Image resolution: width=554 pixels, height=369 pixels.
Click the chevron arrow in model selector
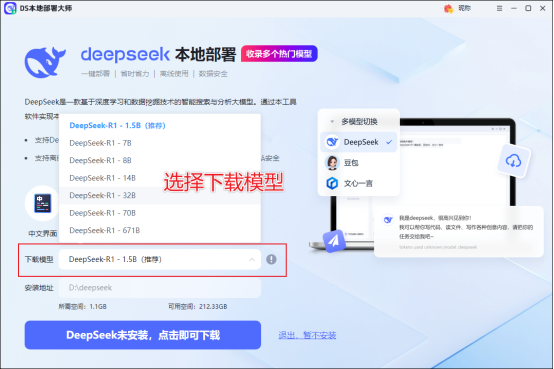coord(252,259)
